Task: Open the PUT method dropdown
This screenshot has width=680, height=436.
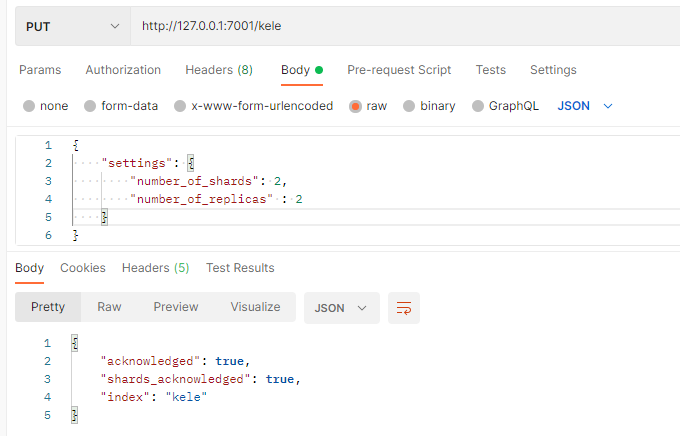Action: 72,25
